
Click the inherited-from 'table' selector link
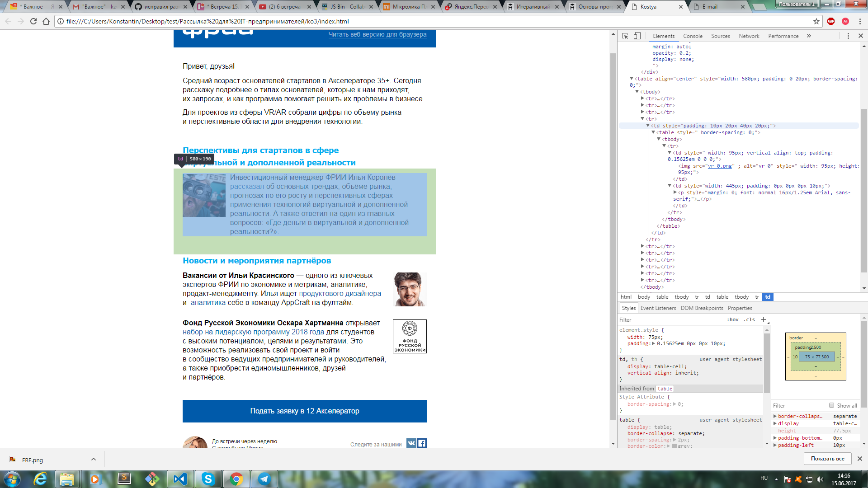click(665, 389)
